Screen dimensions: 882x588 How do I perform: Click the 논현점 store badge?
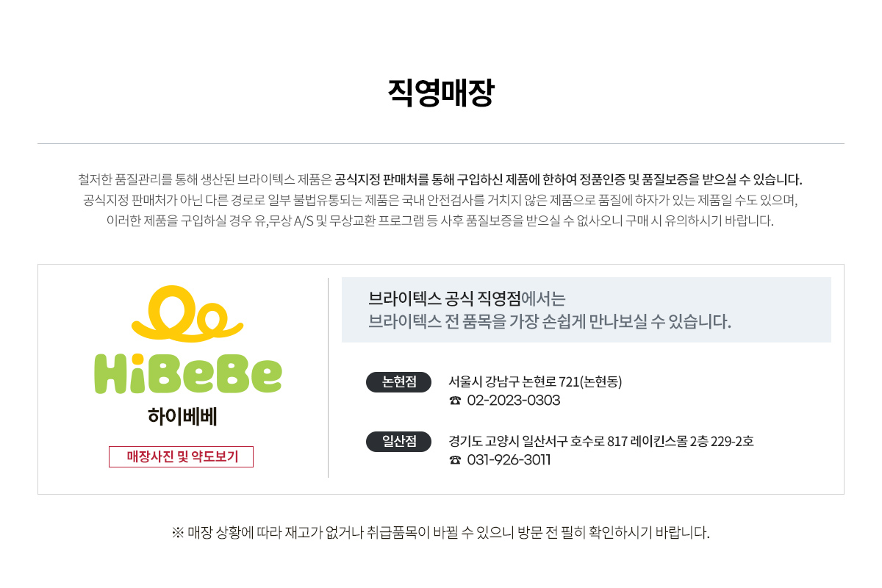click(x=398, y=382)
